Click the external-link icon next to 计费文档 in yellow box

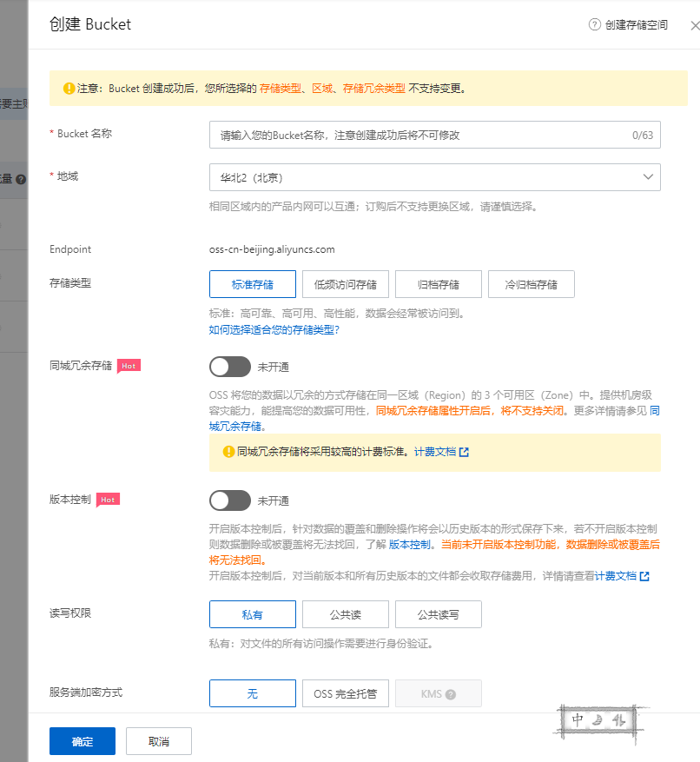[464, 452]
